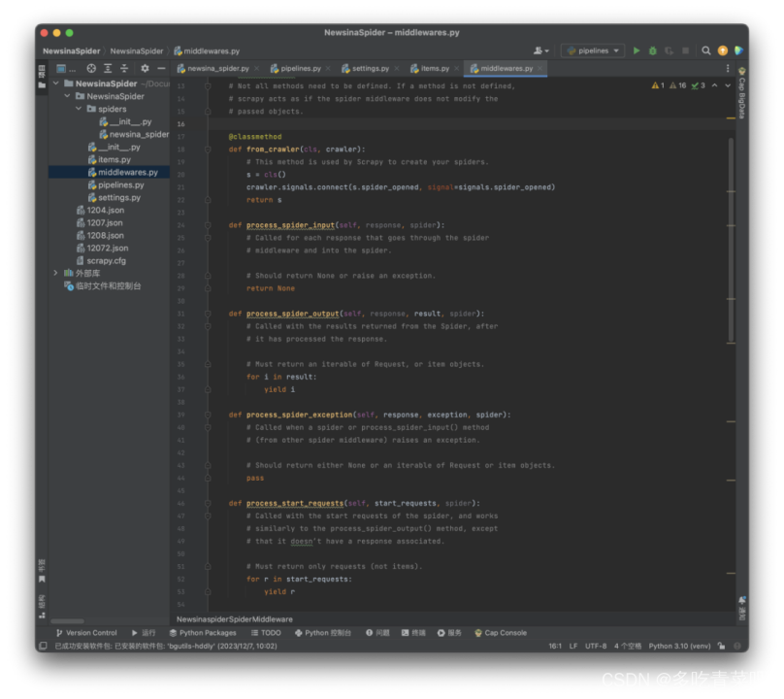784x699 pixels.
Task: Open the Bookmarks tool window in the left strip
Action: click(42, 572)
